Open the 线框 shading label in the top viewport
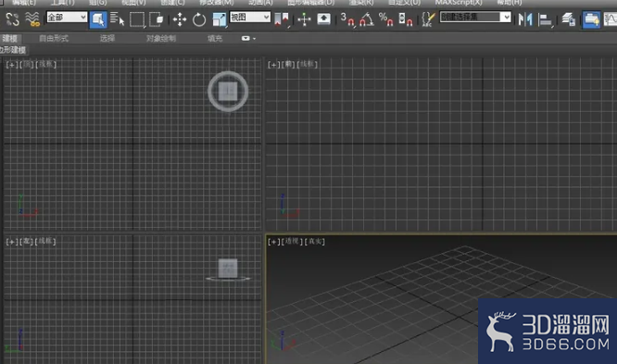617x364 pixels. 46,64
